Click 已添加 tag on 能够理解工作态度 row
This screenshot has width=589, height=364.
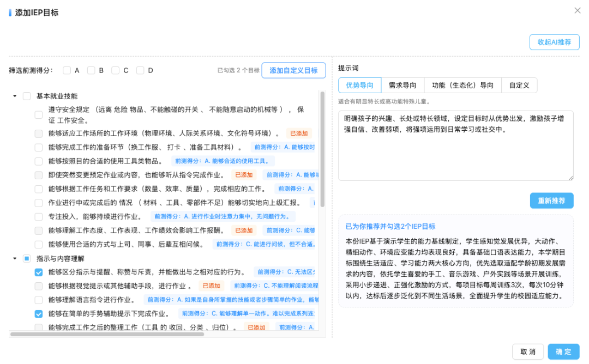point(244,230)
